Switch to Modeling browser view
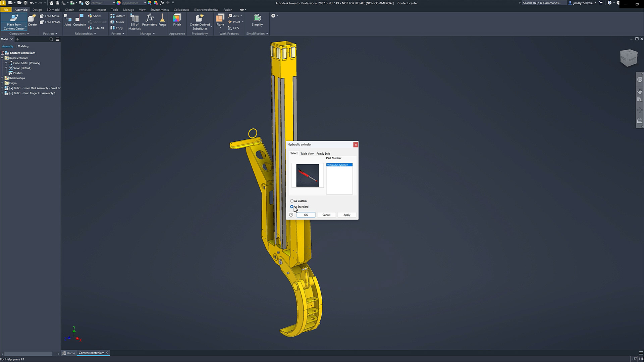 (x=23, y=46)
